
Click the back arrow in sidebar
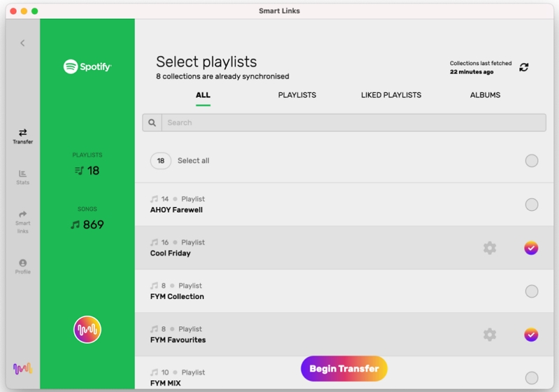point(22,43)
